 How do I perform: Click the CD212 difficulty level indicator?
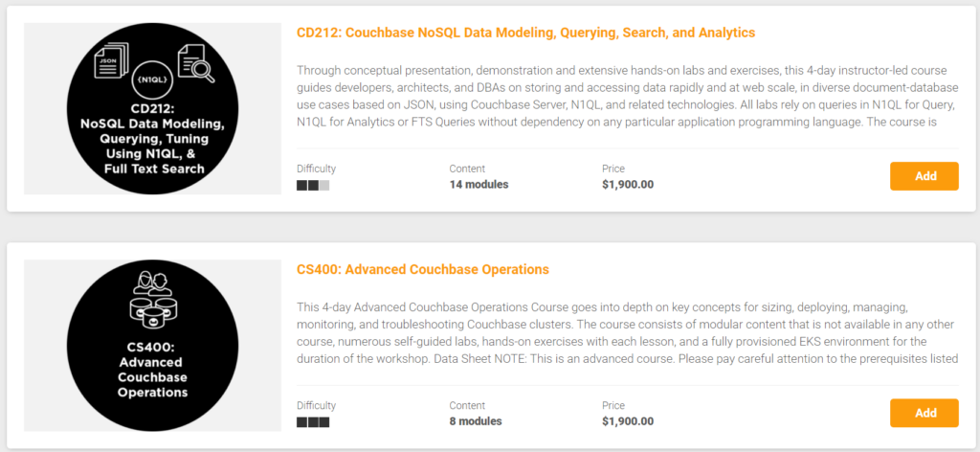(x=313, y=186)
